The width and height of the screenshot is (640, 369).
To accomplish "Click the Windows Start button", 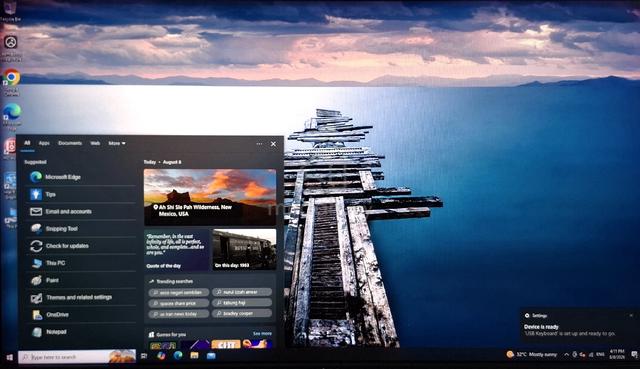I will 9,357.
